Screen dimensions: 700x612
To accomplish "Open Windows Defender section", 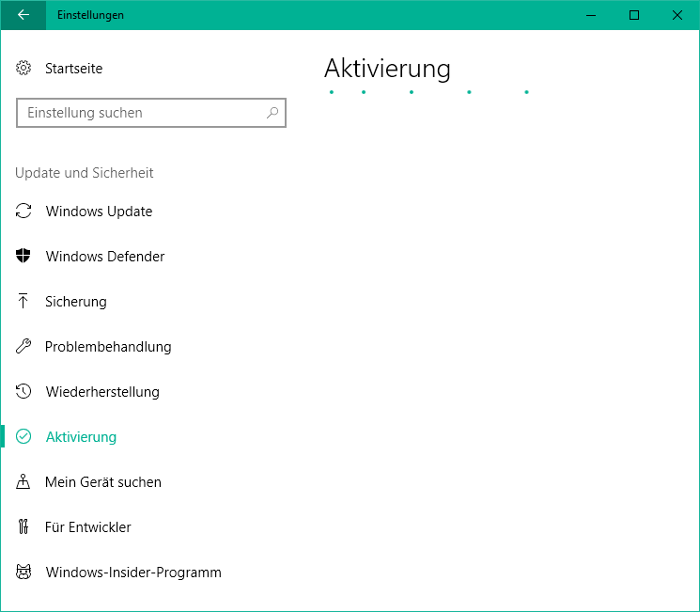I will (x=105, y=256).
